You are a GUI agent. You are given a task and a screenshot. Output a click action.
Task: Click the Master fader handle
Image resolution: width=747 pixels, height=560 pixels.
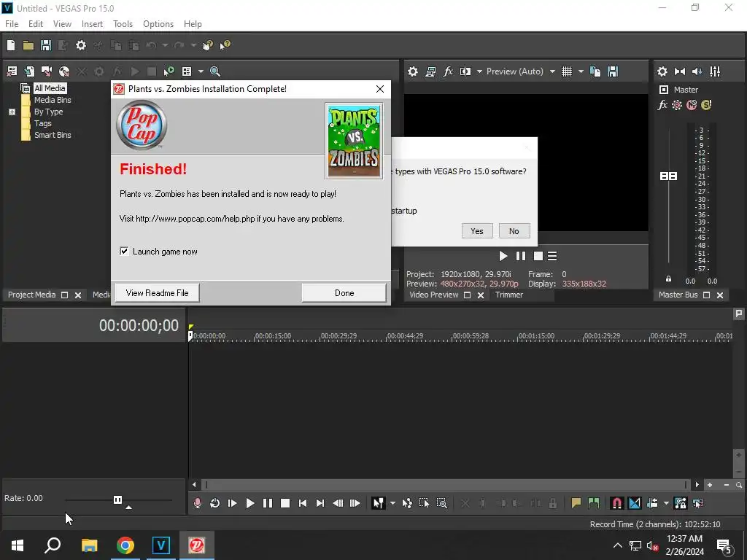pos(668,176)
